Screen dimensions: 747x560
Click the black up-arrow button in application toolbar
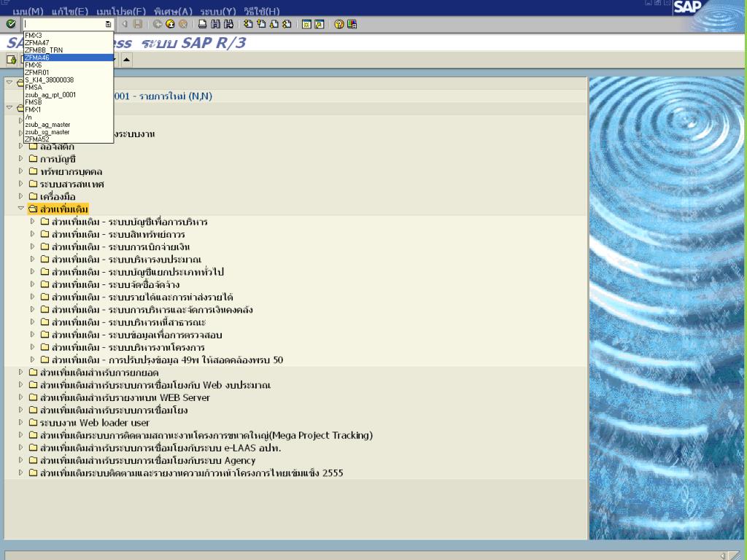click(126, 60)
